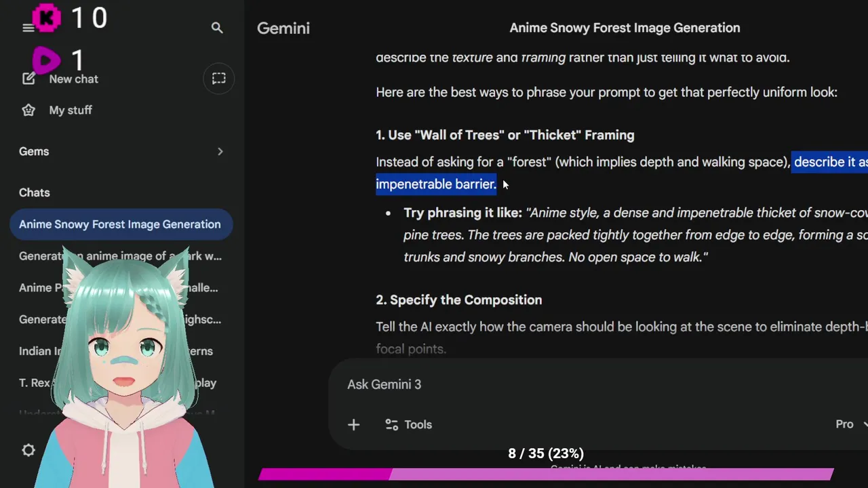Open the hamburger main menu
Screen dimensions: 868x488
click(x=28, y=28)
